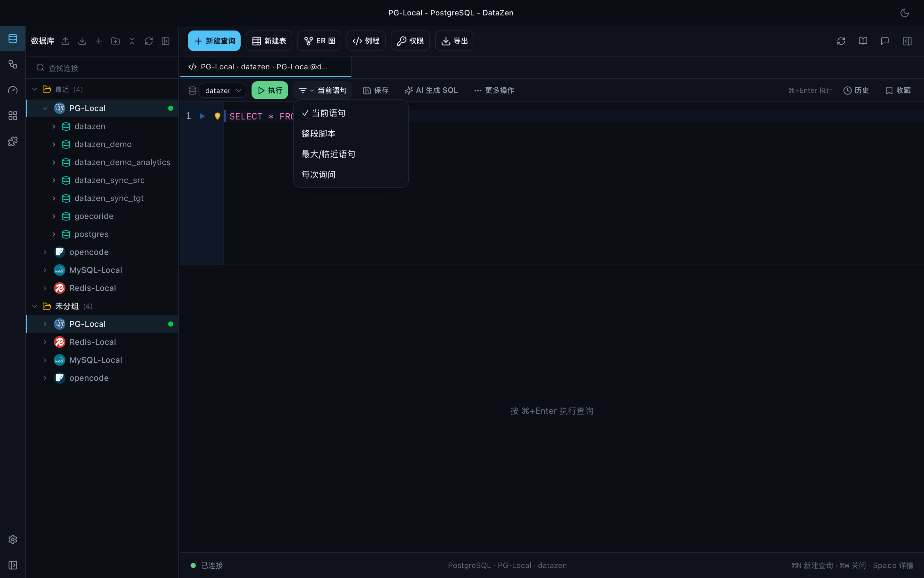Open the ER 图 diagram
This screenshot has height=578, width=924.
tap(319, 41)
